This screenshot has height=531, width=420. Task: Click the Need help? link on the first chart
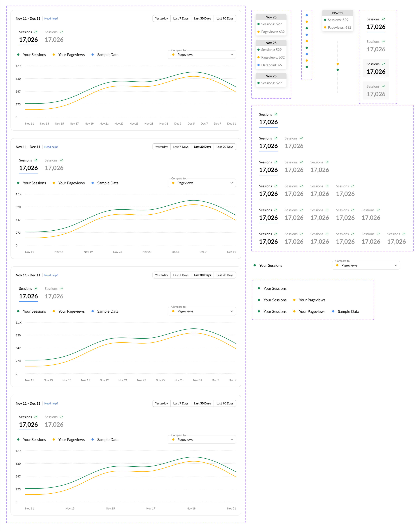[x=51, y=18]
